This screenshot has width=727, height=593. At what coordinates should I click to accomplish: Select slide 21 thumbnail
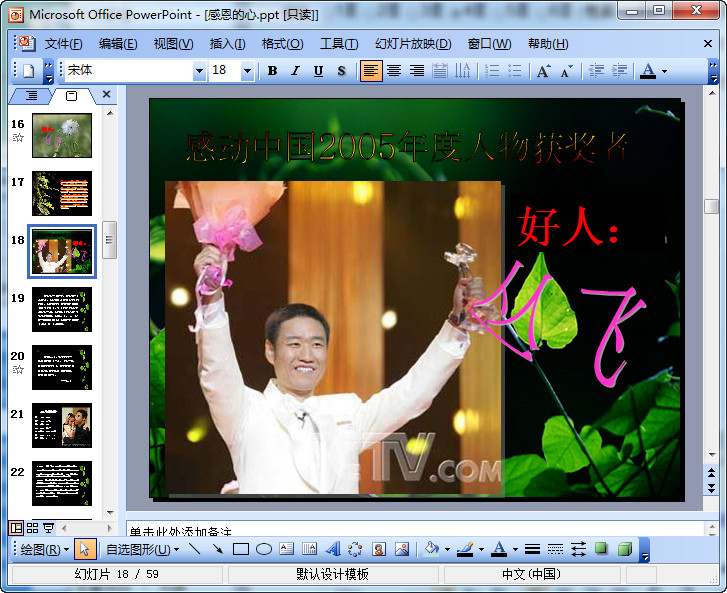(62, 425)
